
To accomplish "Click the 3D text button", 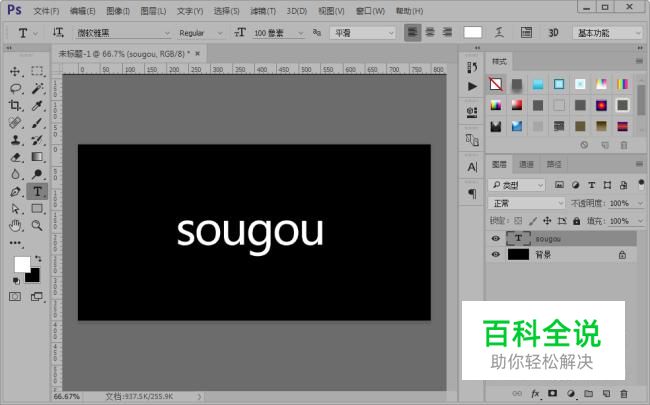I will click(553, 33).
